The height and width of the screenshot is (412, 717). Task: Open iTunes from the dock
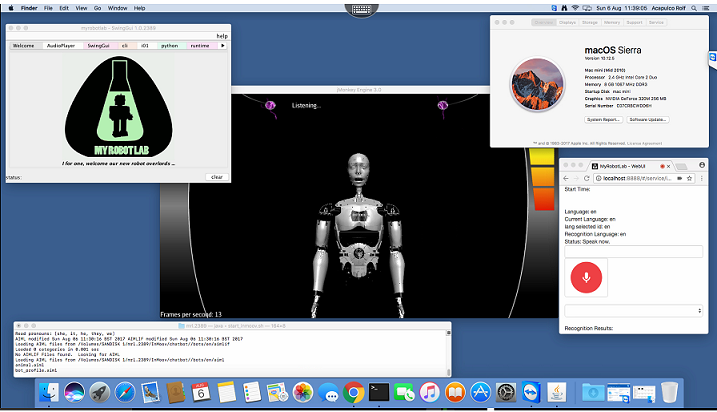[430, 392]
